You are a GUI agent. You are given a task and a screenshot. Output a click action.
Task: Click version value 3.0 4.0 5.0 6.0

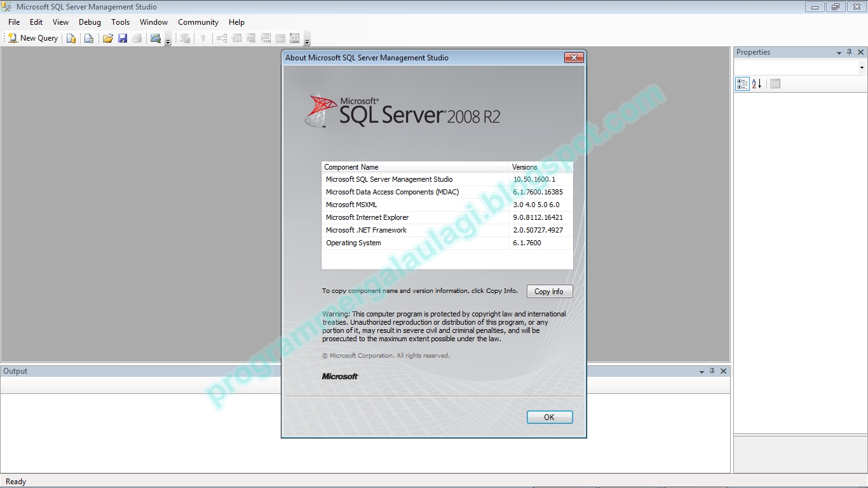pos(536,205)
